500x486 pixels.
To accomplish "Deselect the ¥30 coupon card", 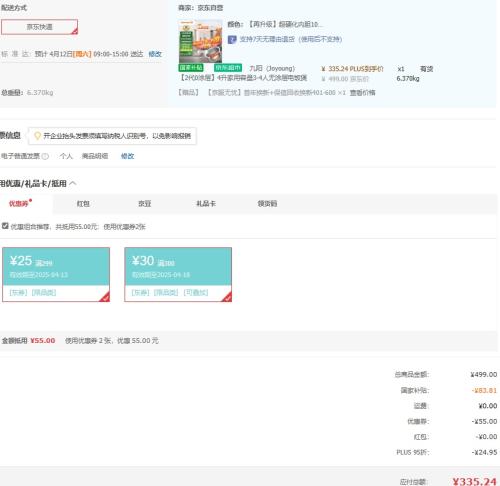I will click(178, 275).
